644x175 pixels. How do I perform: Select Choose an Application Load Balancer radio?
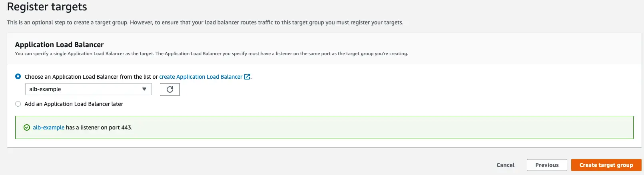pos(18,76)
